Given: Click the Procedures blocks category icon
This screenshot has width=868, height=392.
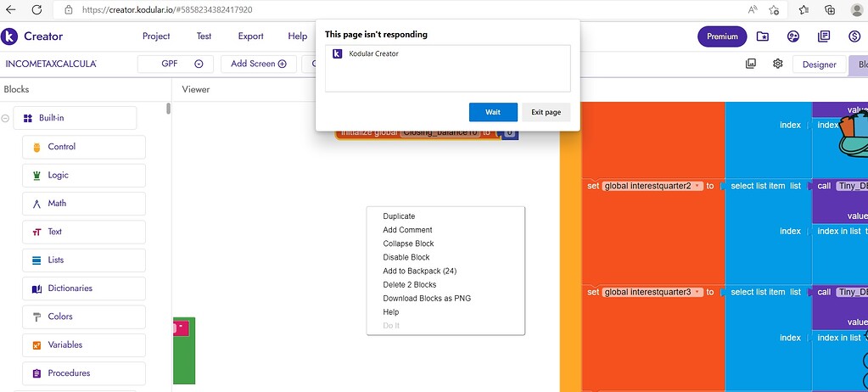Looking at the screenshot, I should 37,373.
